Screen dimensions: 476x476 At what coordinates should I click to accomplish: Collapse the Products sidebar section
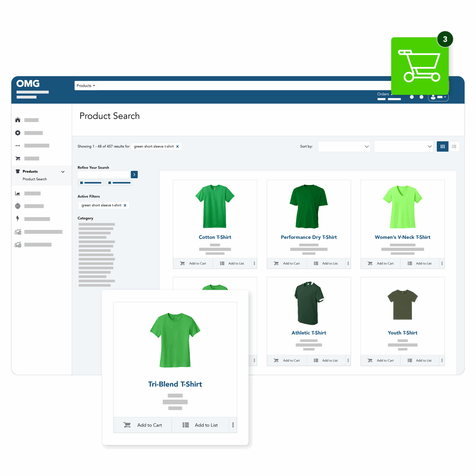point(63,172)
